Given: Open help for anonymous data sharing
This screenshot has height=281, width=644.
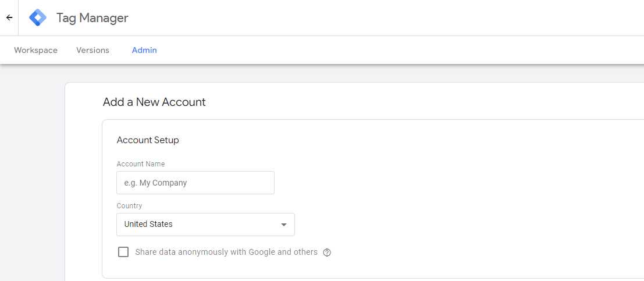Looking at the screenshot, I should point(327,252).
